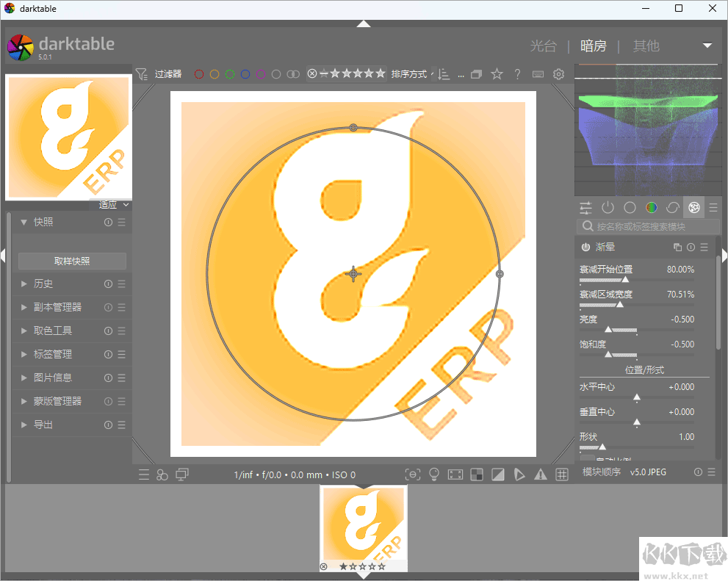Viewport: 728px width, 581px height.
Task: Toggle raw overexposure indicator checkerboard icon
Action: (476, 474)
